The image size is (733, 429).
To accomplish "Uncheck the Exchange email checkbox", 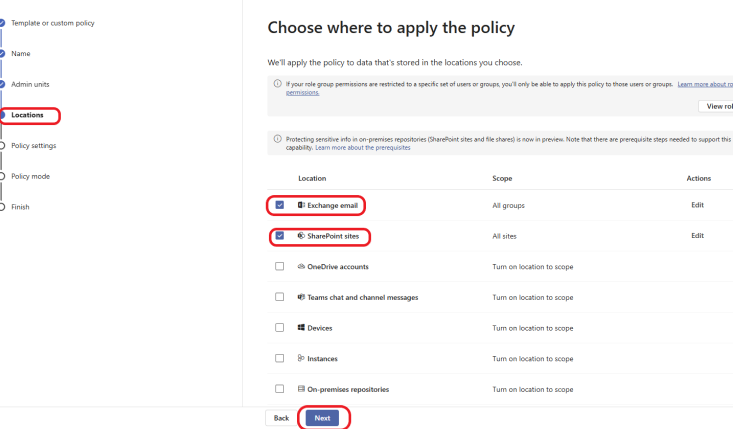I will 280,205.
